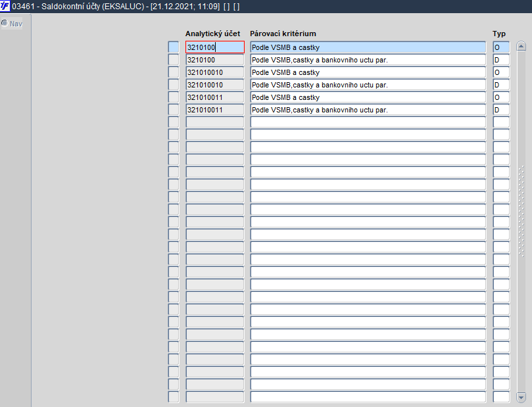532x407 pixels.
Task: Click the application icon in title bar
Action: [5, 6]
